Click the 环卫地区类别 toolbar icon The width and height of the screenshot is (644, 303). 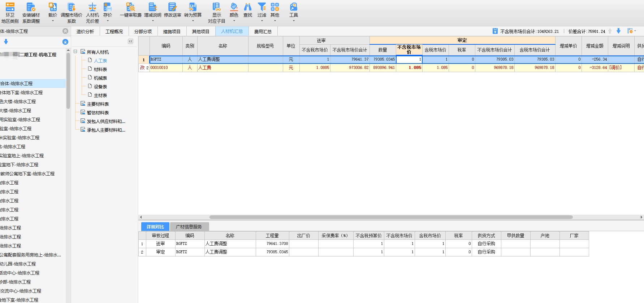point(10,6)
